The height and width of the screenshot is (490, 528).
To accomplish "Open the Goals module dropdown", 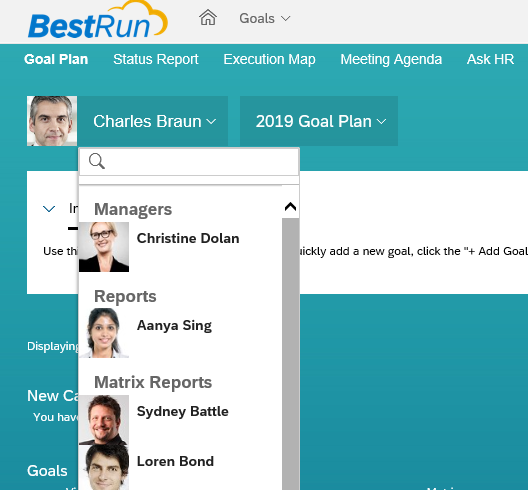I will click(x=265, y=18).
